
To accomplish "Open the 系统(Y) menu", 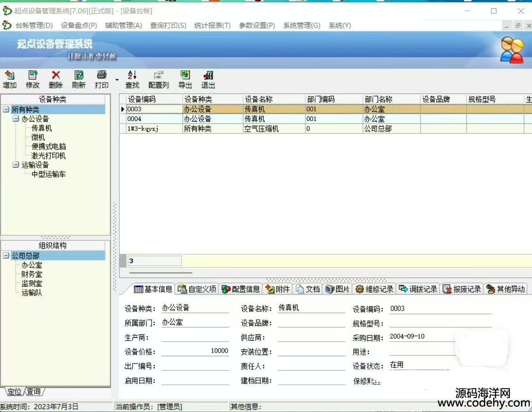I will point(339,25).
